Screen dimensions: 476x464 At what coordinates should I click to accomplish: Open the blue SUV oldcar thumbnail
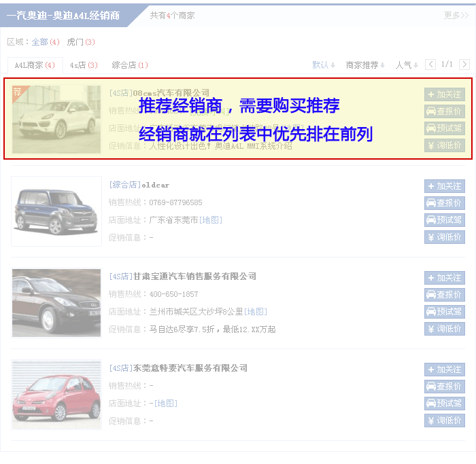click(x=56, y=210)
